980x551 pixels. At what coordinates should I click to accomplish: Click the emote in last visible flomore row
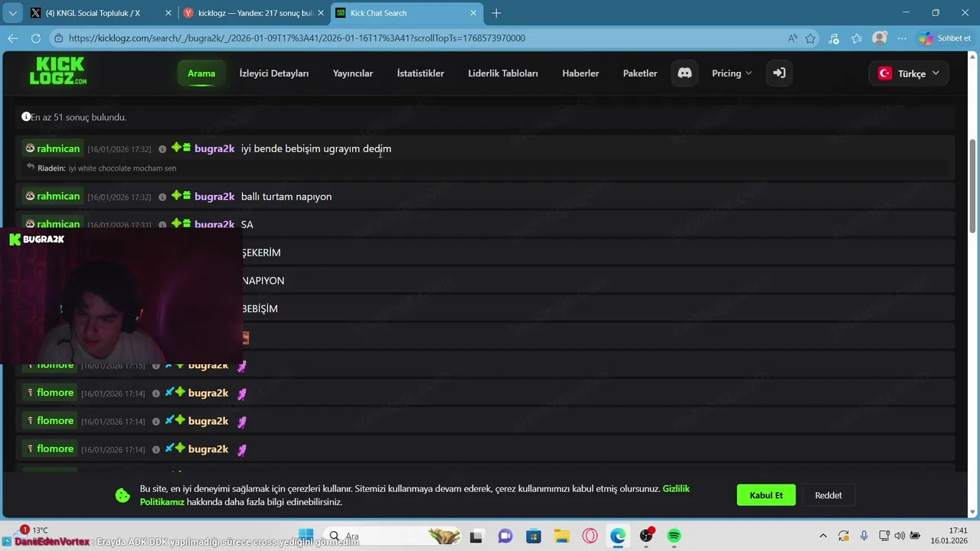click(x=242, y=449)
